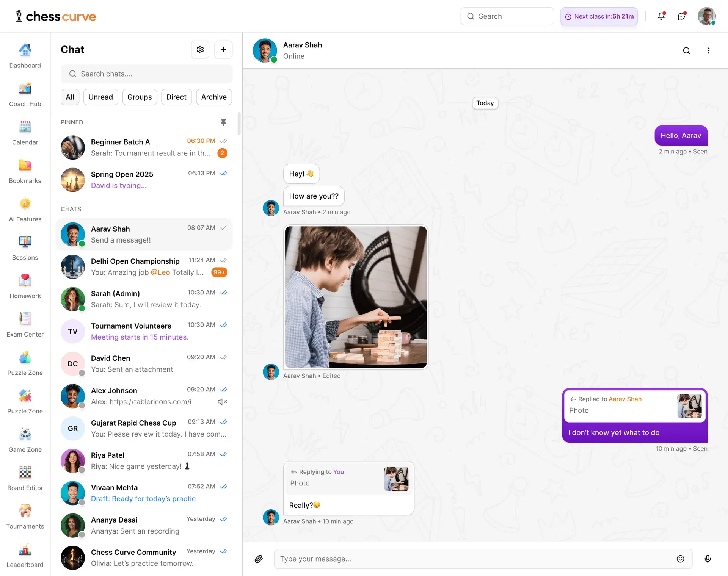The width and height of the screenshot is (728, 576).
Task: Click the pin icon beside PINNED
Action: click(223, 122)
